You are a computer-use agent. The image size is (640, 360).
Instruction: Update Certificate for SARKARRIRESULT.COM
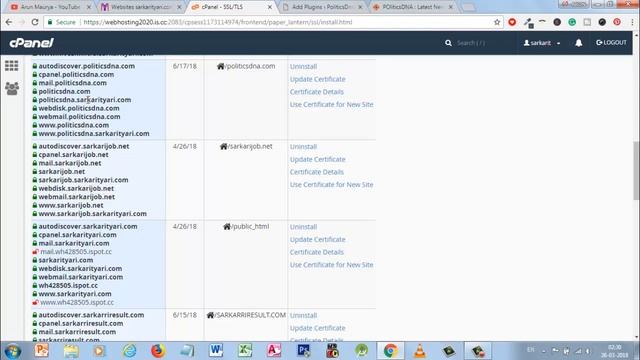pos(318,328)
